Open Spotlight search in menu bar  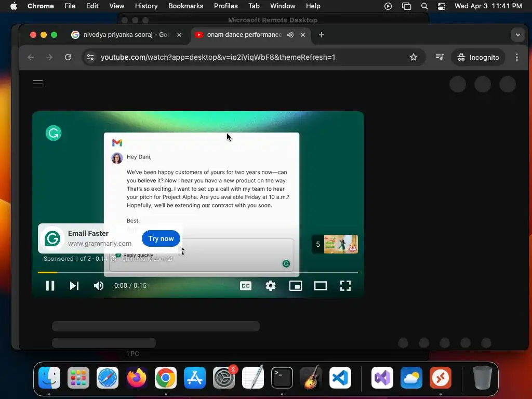[424, 6]
